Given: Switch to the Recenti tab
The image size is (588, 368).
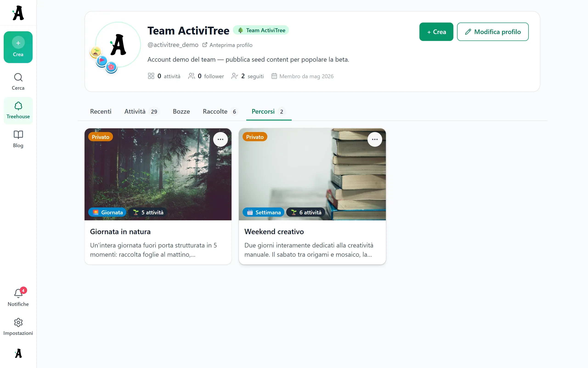Looking at the screenshot, I should pyautogui.click(x=101, y=112).
